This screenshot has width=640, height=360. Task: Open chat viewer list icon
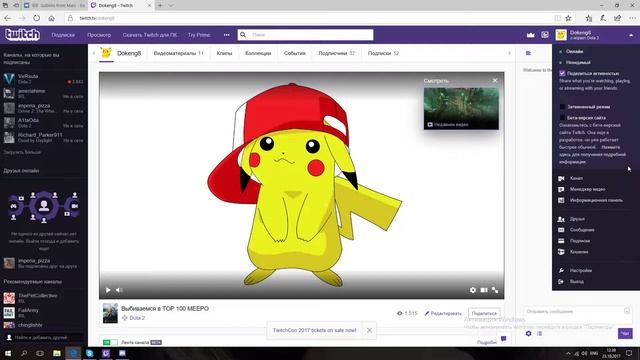(540, 333)
